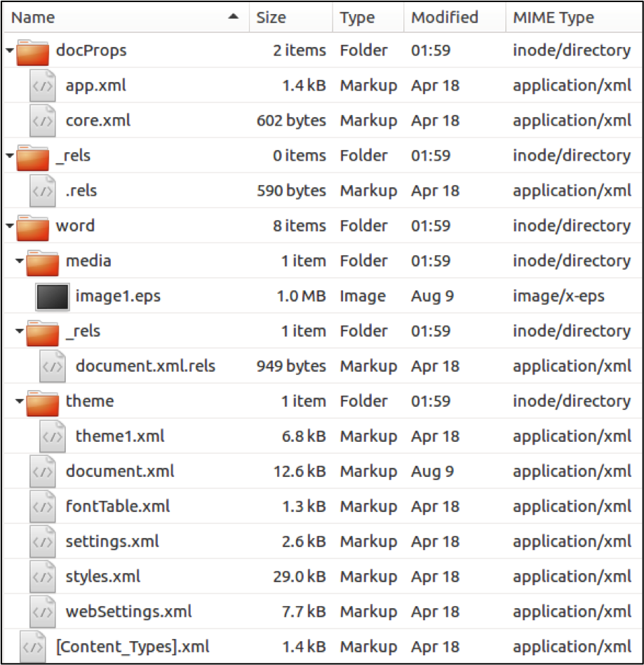Image resolution: width=644 pixels, height=665 pixels.
Task: Click the theme folder icon
Action: coord(42,402)
